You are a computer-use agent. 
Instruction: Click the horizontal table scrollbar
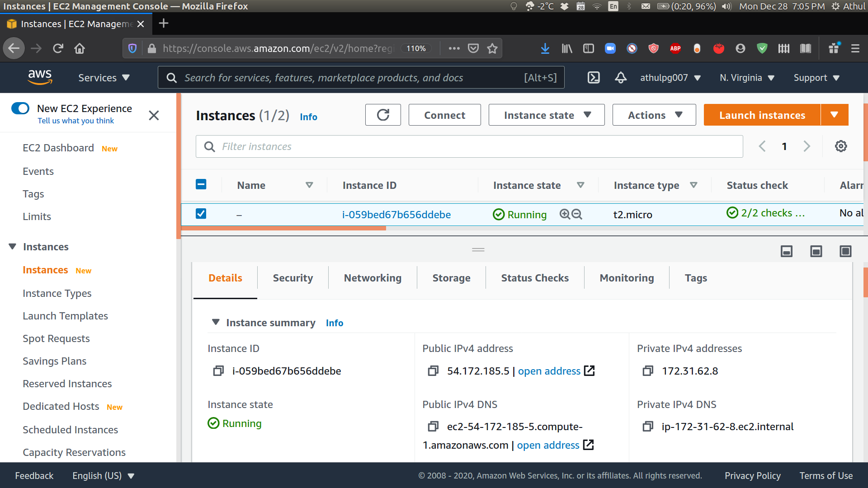(x=283, y=228)
